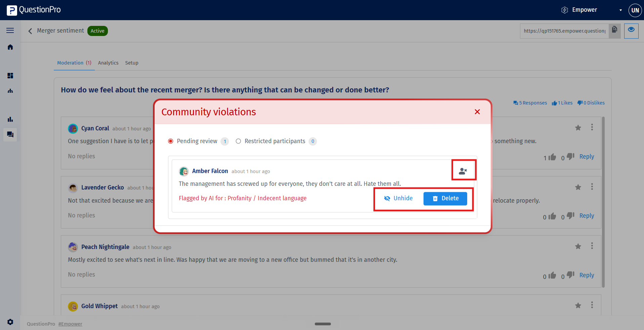Screen dimensions: 644x330
Task: Click the Amber Falcon name
Action: [210, 171]
